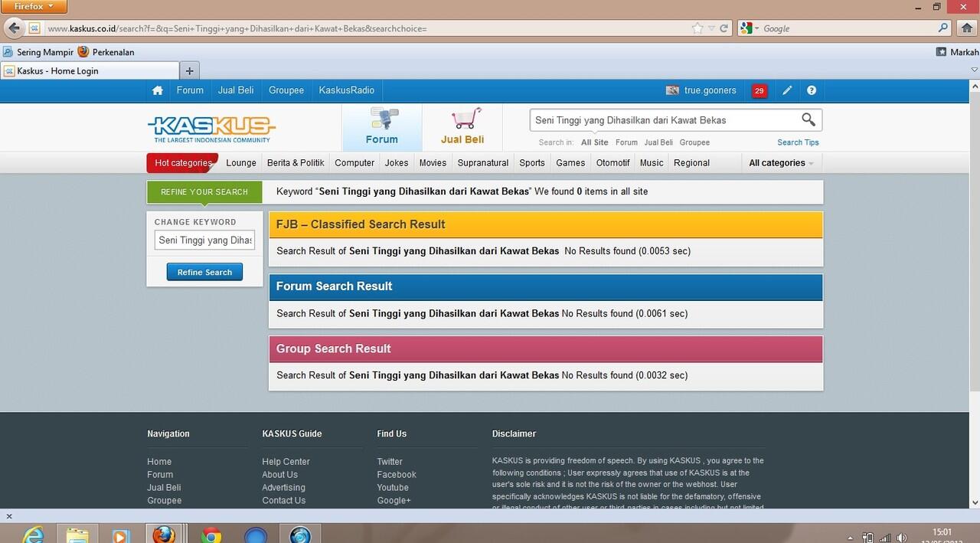
Task: Open the Regional category
Action: point(692,163)
